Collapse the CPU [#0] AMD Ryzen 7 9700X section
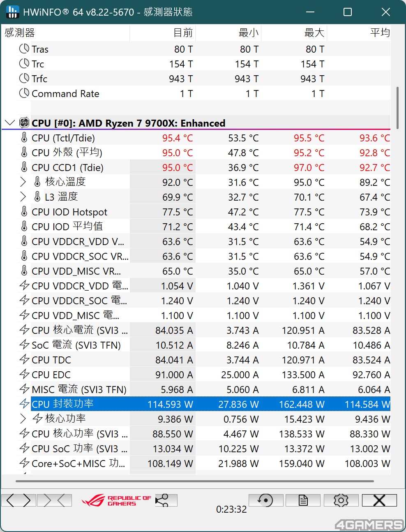Viewport: 406px width, 532px height. click(10, 123)
